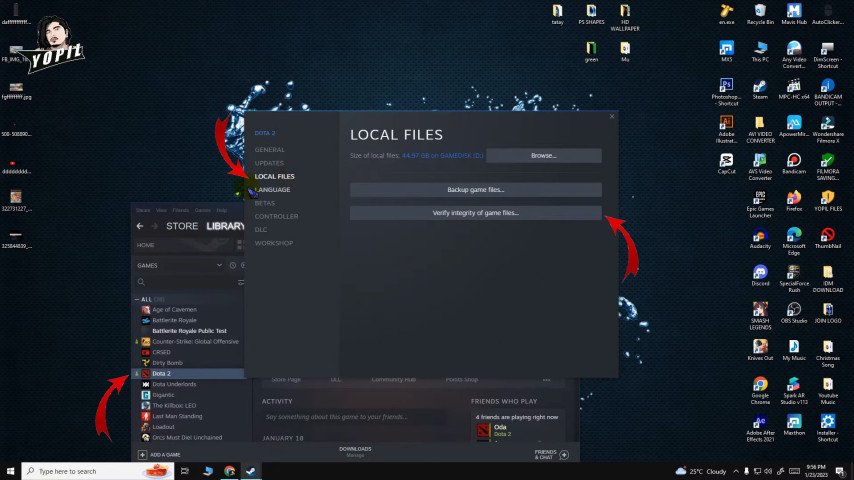Open the View menu in Steam

pos(161,210)
